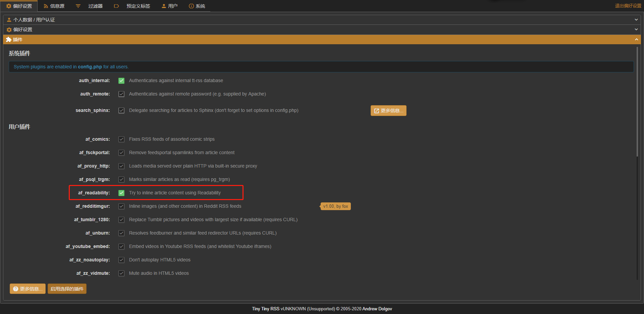Toggle the af_redditimgur plugin checkbox
Screen dimensions: 644x314
coord(121,206)
